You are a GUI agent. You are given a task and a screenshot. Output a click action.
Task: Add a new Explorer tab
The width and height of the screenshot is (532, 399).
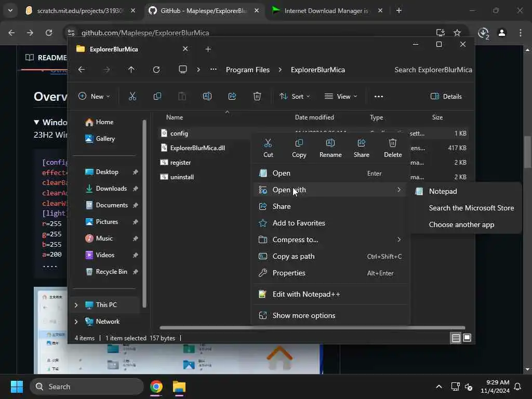tap(208, 49)
